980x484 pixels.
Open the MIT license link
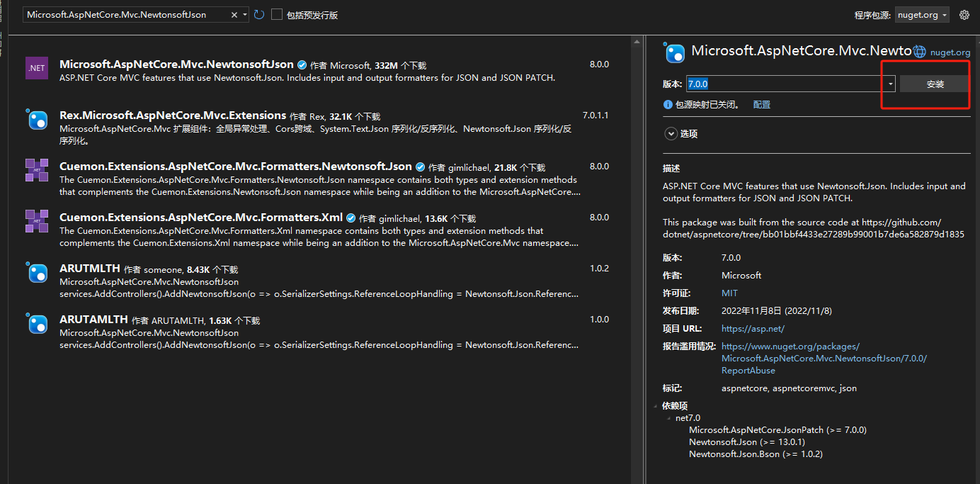(x=729, y=293)
